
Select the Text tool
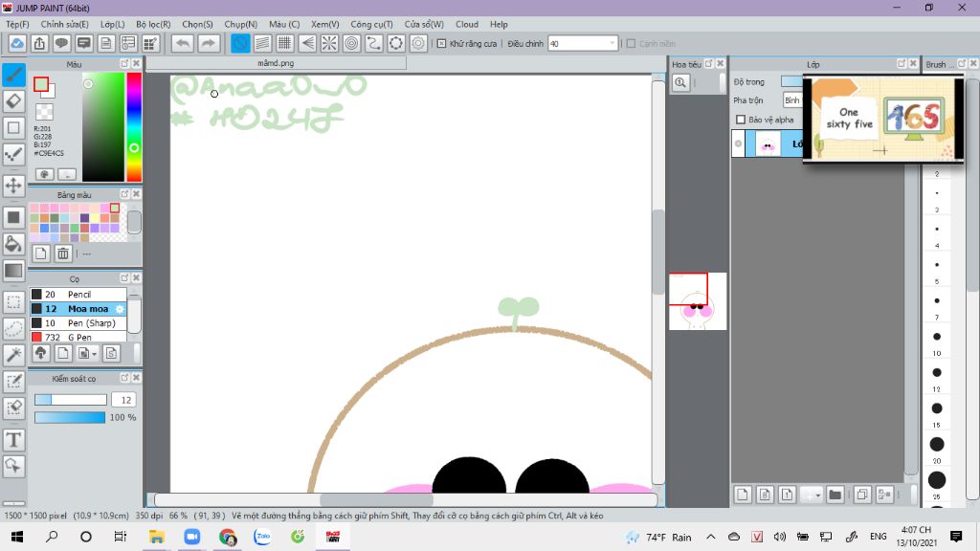(x=13, y=440)
